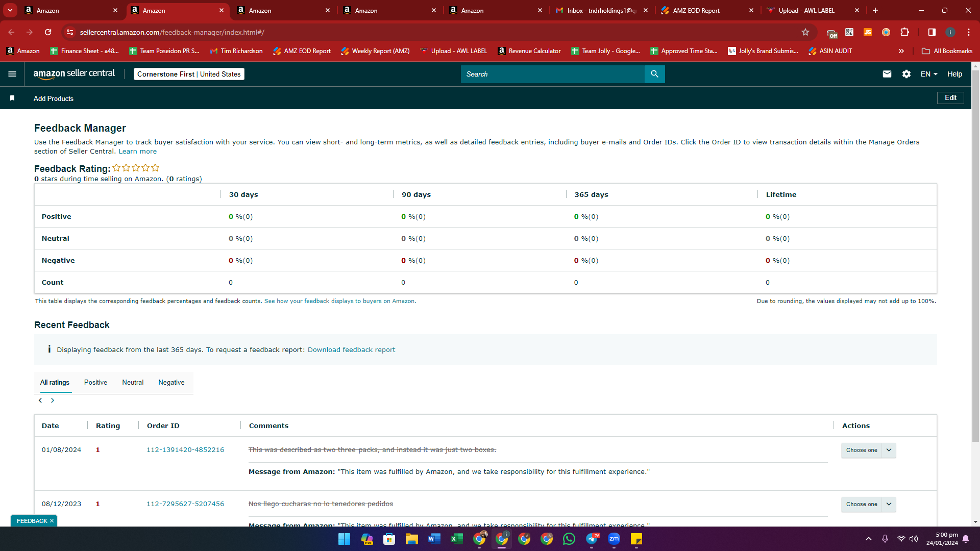This screenshot has width=980, height=551.
Task: Switch to the Inbox Gmail browser tab
Action: tap(601, 10)
